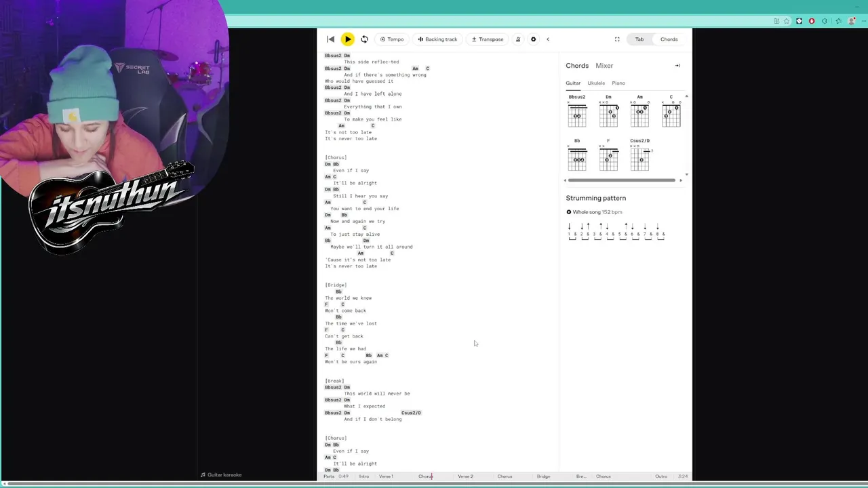The image size is (868, 488).
Task: Restart song with the skip-to-start button
Action: coord(330,39)
